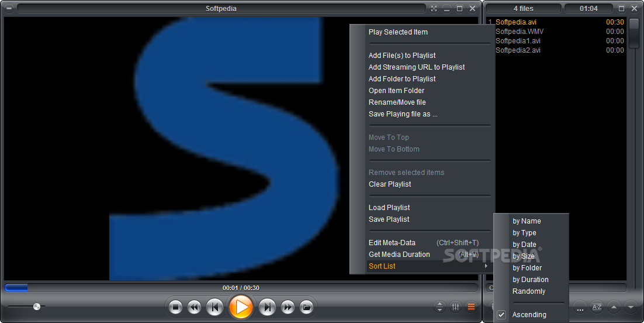Image resolution: width=644 pixels, height=323 pixels.
Task: Click the volume slider knob
Action: pos(37,307)
